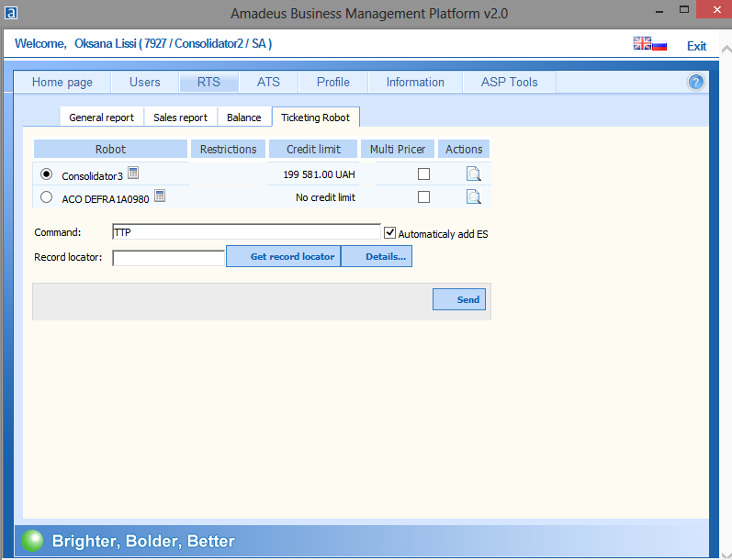Viewport: 732px width, 560px height.
Task: Open calculator icon next to Consolidator3
Action: (133, 173)
